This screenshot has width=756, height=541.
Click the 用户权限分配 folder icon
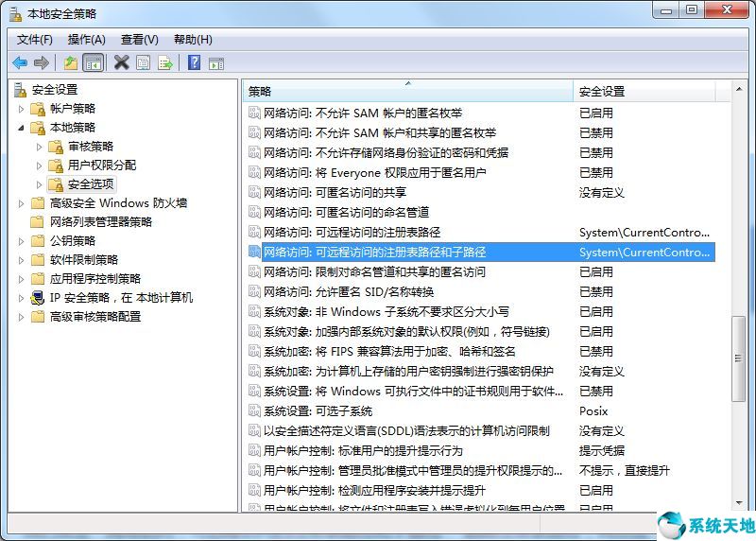(56, 166)
